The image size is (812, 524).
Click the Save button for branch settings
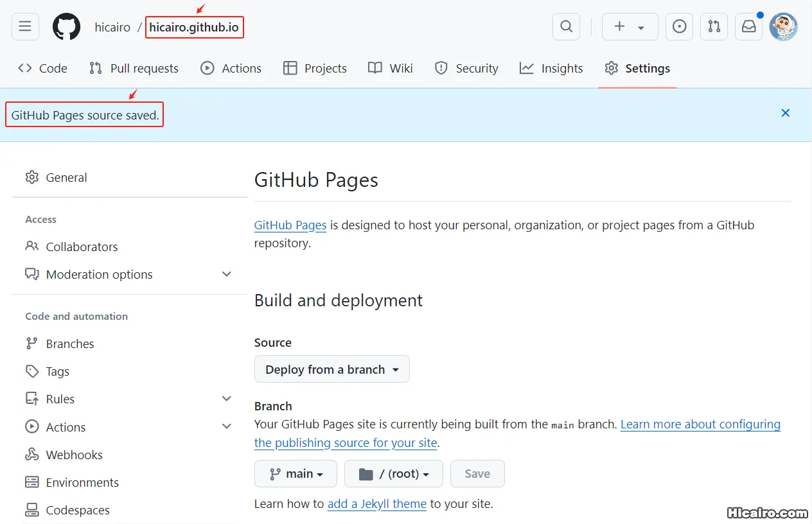tap(477, 473)
